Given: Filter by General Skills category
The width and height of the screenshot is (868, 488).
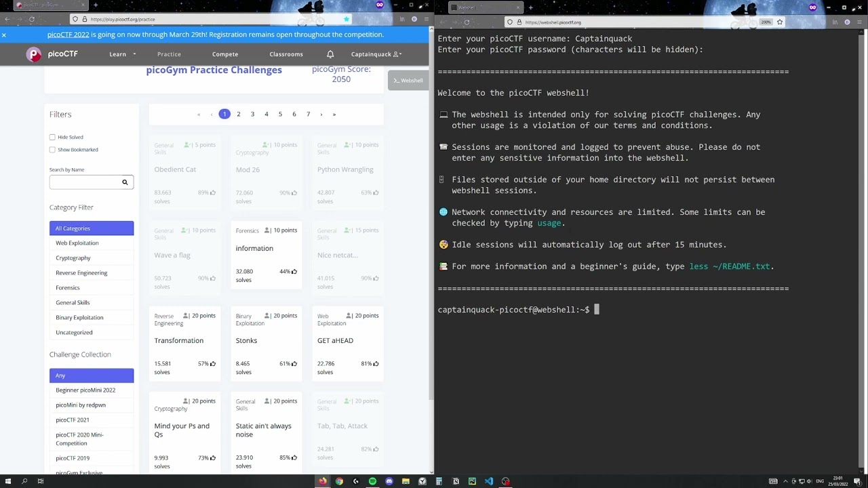Looking at the screenshot, I should tap(92, 303).
